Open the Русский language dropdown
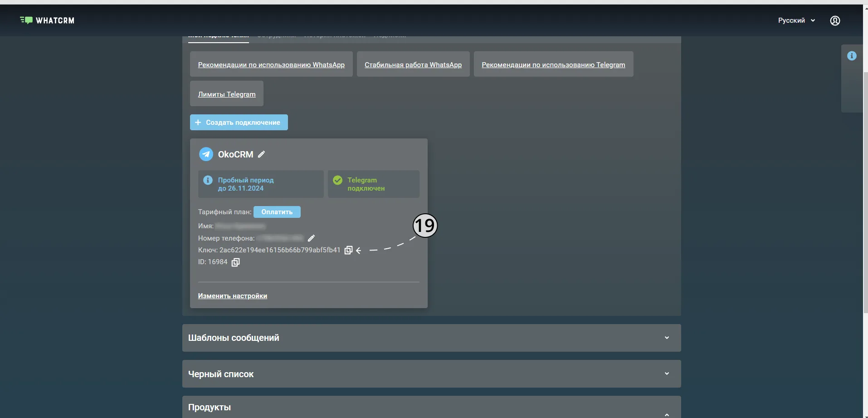Screen dimensions: 868x418 coord(797,20)
